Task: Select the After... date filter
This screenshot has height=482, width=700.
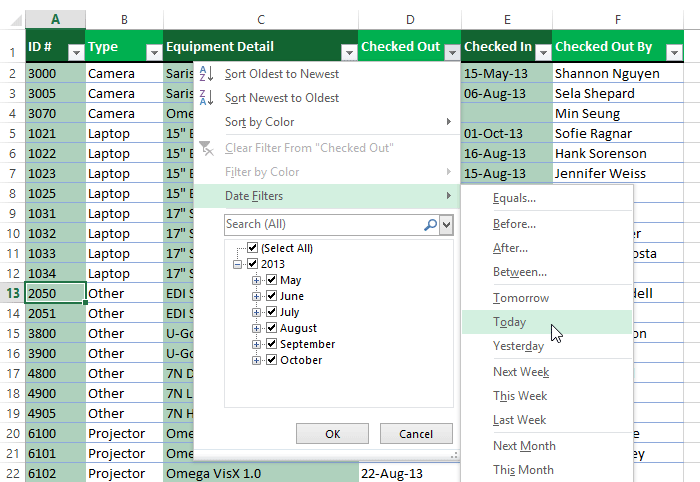Action: [547, 248]
